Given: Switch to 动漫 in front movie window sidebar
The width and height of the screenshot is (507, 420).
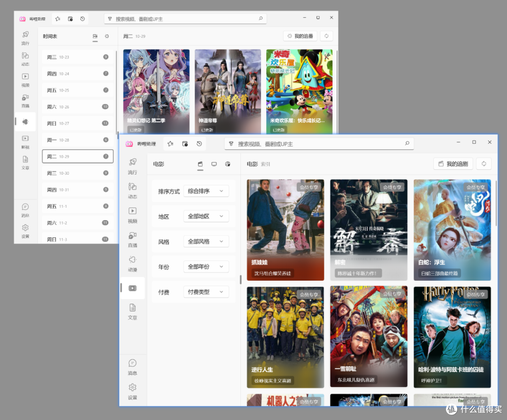Looking at the screenshot, I should pyautogui.click(x=132, y=264).
